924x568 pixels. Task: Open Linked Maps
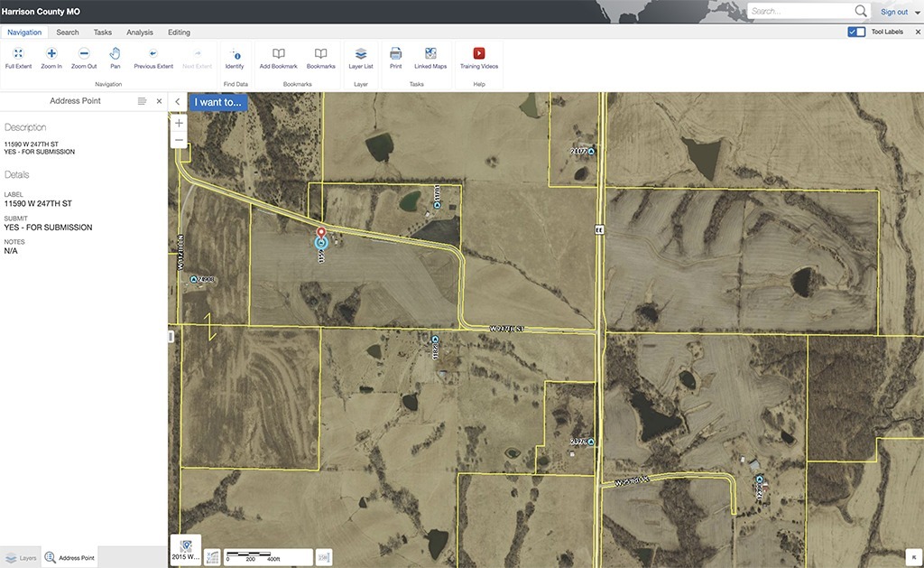430,58
